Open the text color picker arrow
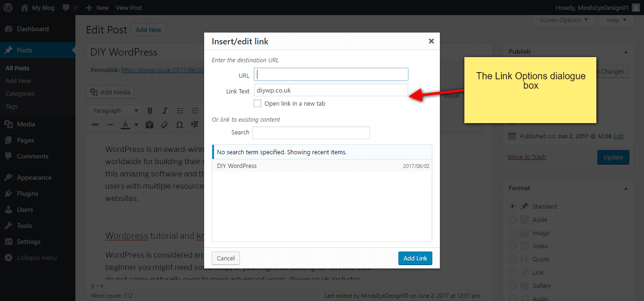The width and height of the screenshot is (644, 301). pyautogui.click(x=136, y=125)
